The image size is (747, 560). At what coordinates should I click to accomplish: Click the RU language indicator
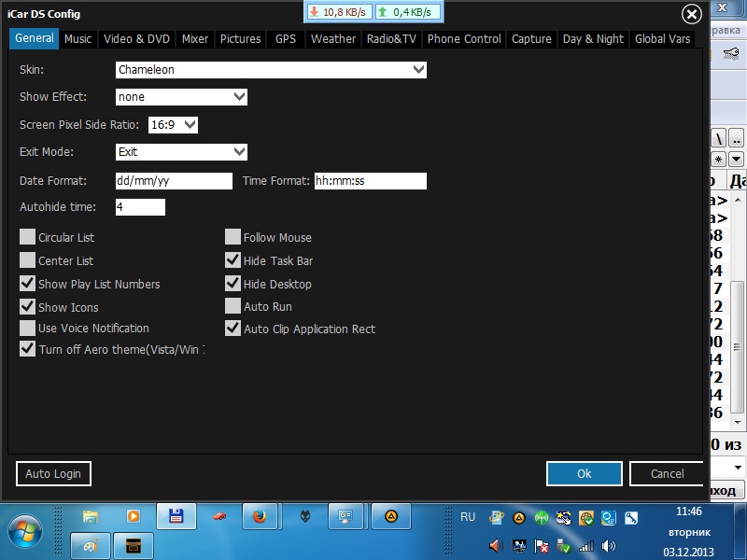(468, 516)
